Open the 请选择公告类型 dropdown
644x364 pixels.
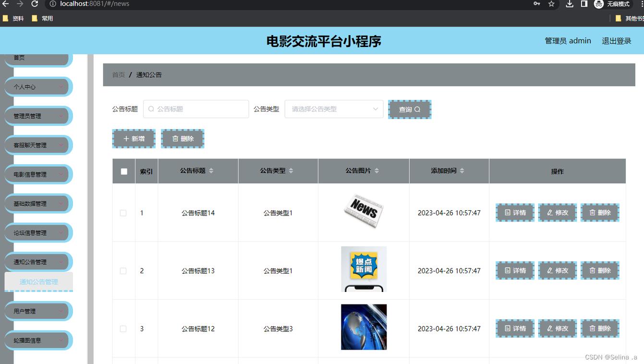[333, 109]
